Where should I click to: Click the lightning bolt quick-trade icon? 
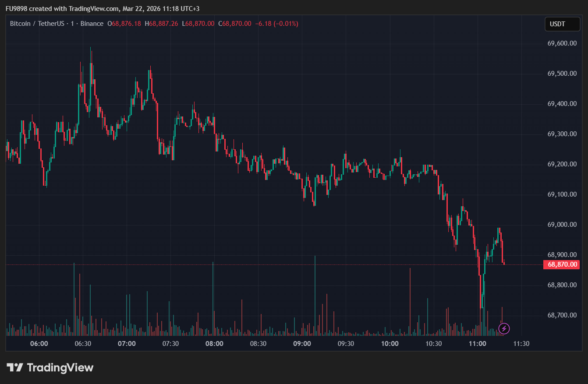click(x=504, y=328)
